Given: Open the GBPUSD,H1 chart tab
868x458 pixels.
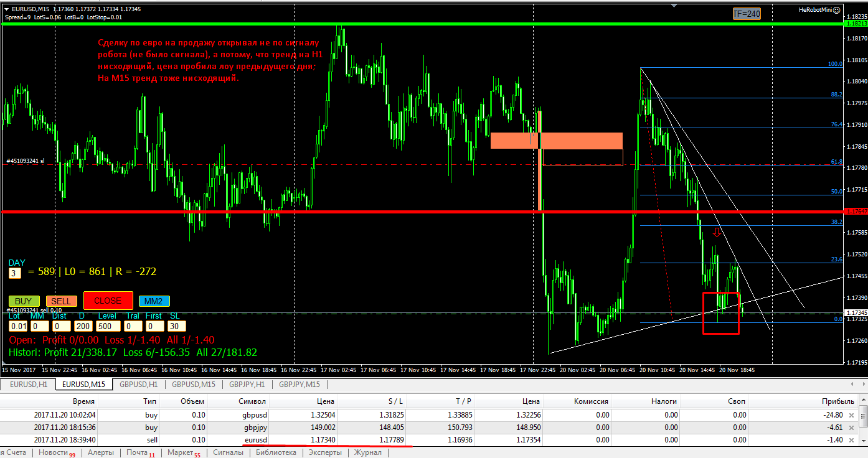Looking at the screenshot, I should click(139, 384).
